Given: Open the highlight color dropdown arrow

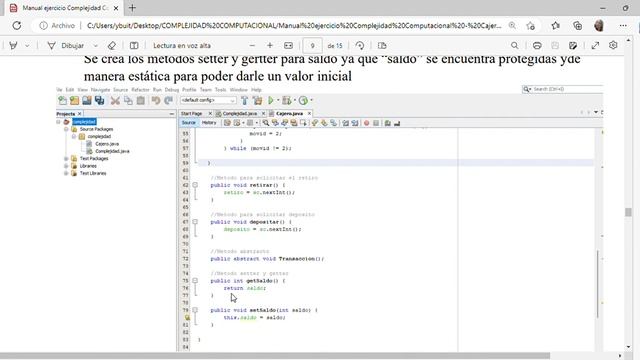Looking at the screenshot, I should (27, 46).
